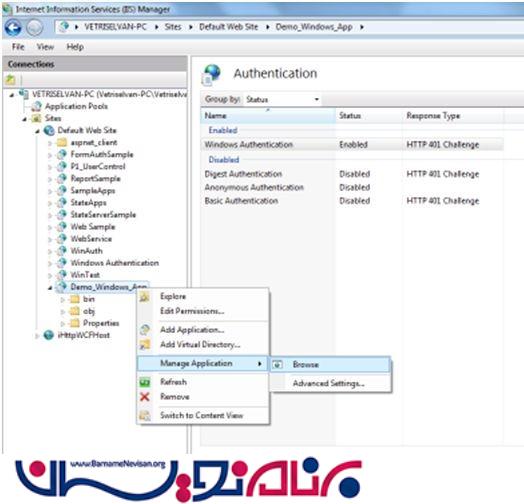The width and height of the screenshot is (524, 504).
Task: Click the WinAuth application icon
Action: (62, 251)
